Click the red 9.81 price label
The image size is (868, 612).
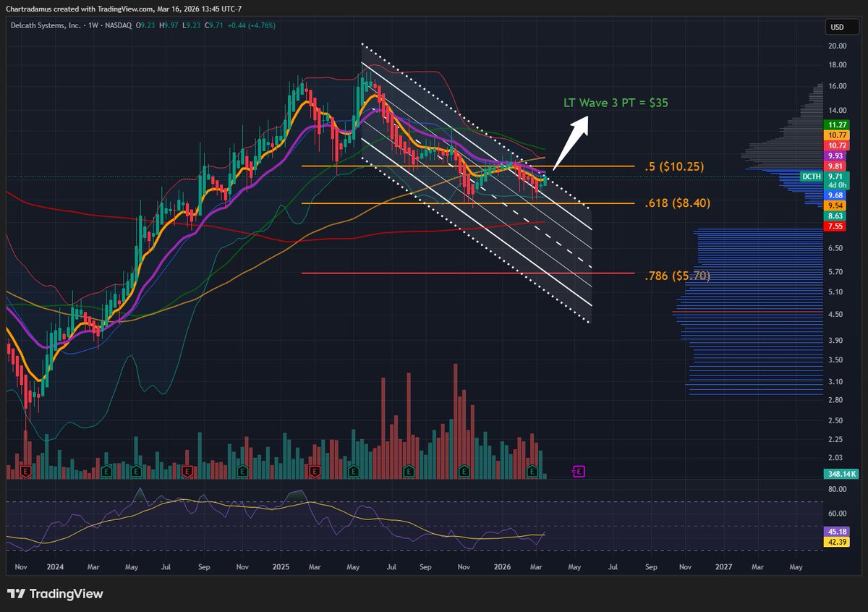point(836,166)
